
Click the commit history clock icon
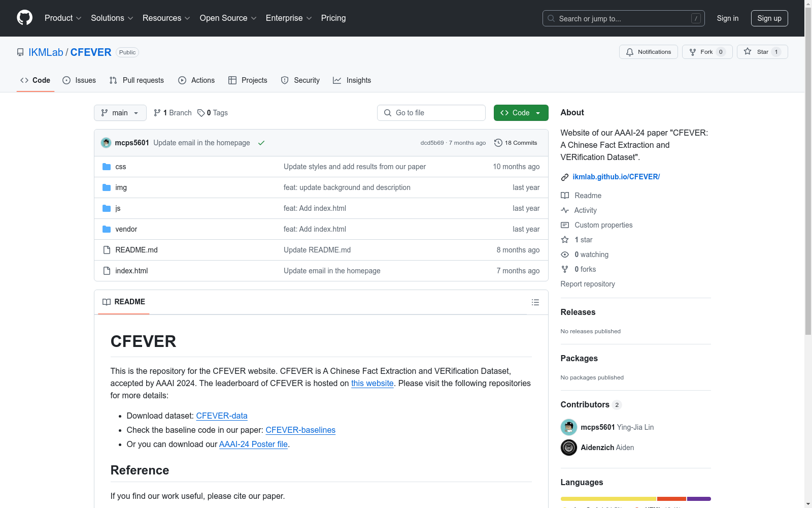pos(498,143)
